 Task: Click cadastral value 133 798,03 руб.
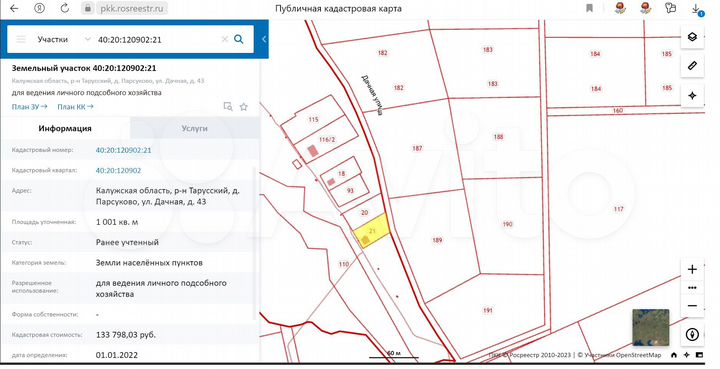pos(125,335)
